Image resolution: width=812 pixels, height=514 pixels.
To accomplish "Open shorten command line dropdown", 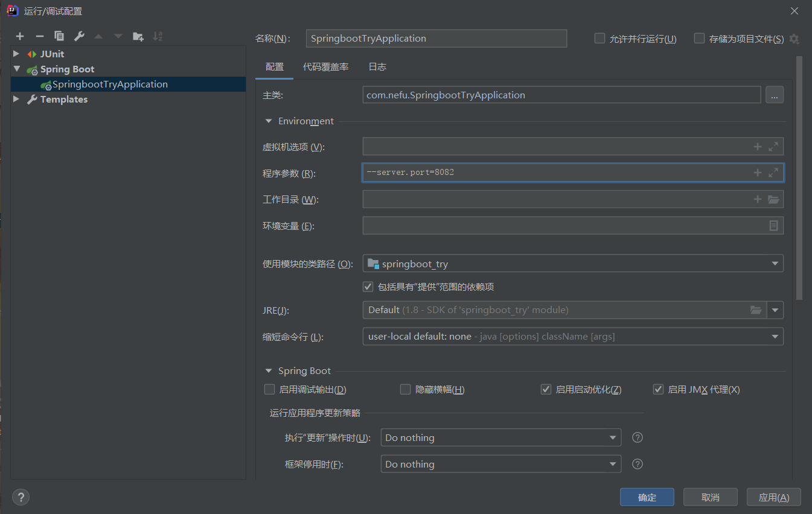I will point(573,336).
